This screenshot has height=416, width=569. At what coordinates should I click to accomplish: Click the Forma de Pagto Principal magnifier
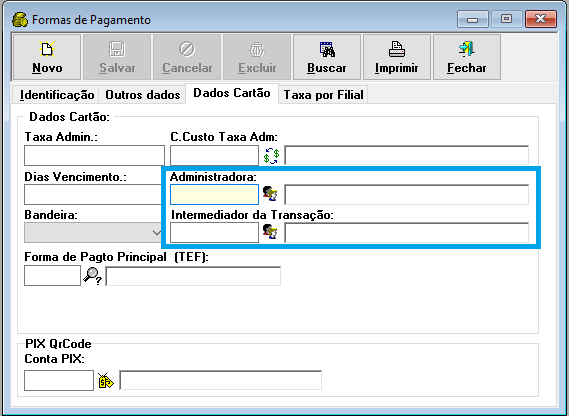coord(92,276)
